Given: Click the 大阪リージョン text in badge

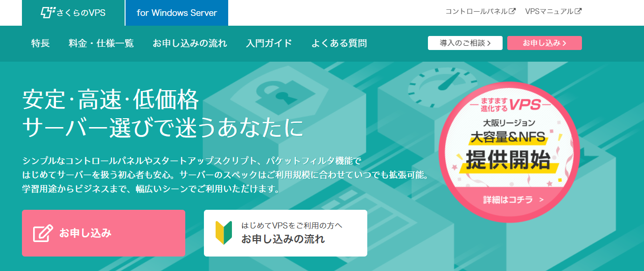Looking at the screenshot, I should click(x=510, y=123).
